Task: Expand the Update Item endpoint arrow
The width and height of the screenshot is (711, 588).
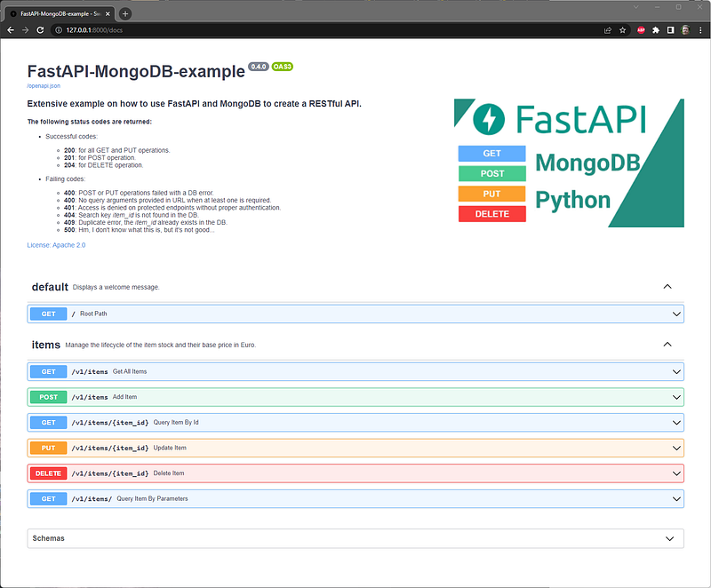Action: [676, 448]
